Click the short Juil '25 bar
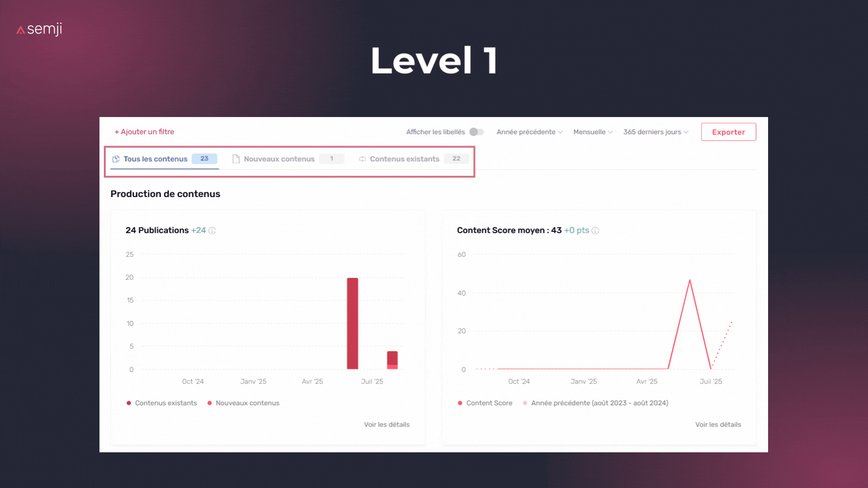Image resolution: width=868 pixels, height=488 pixels. click(392, 360)
